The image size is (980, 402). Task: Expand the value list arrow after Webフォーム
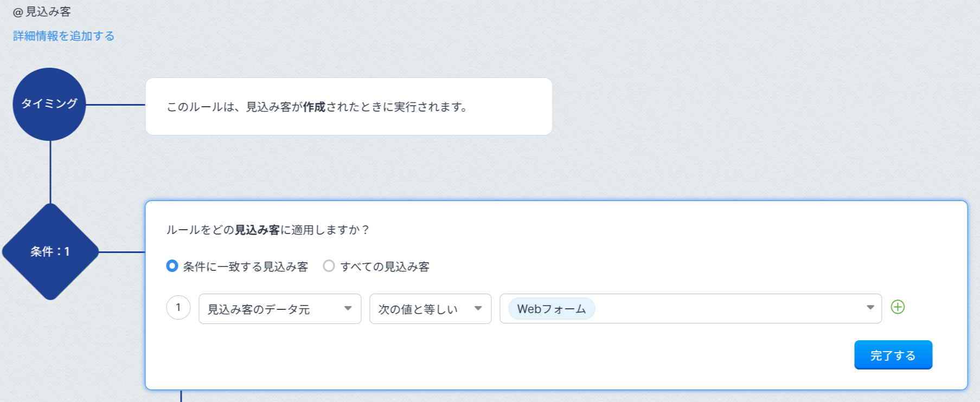(870, 308)
